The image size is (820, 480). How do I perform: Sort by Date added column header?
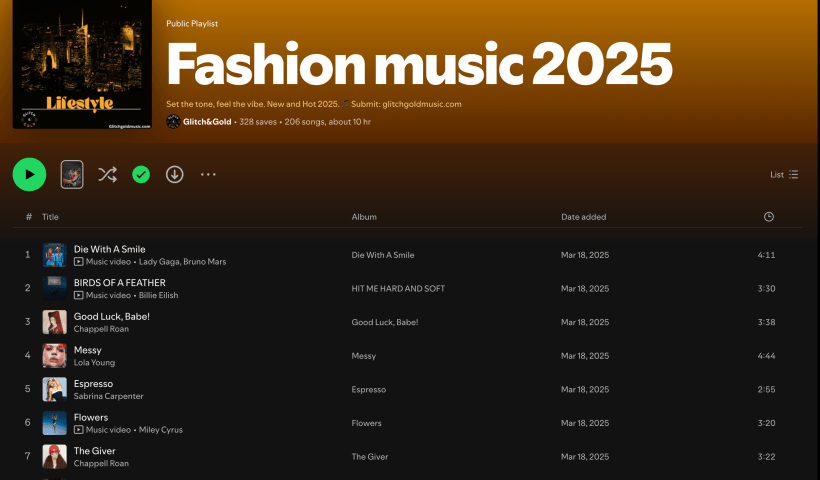583,217
